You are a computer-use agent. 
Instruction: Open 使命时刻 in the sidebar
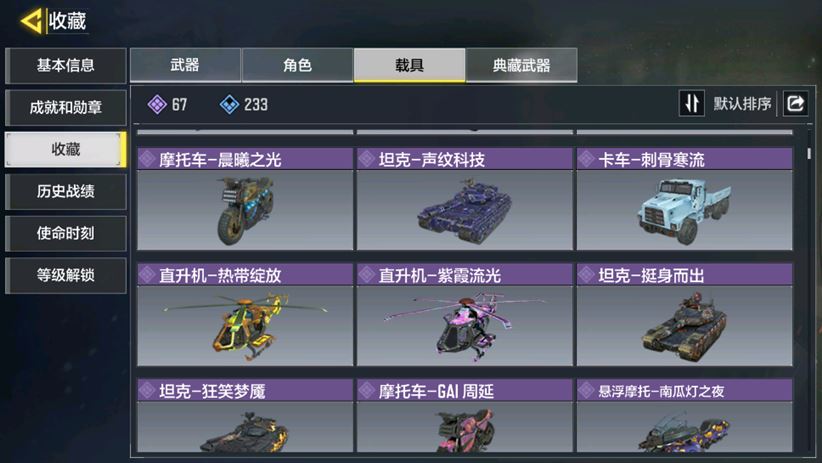[x=66, y=233]
